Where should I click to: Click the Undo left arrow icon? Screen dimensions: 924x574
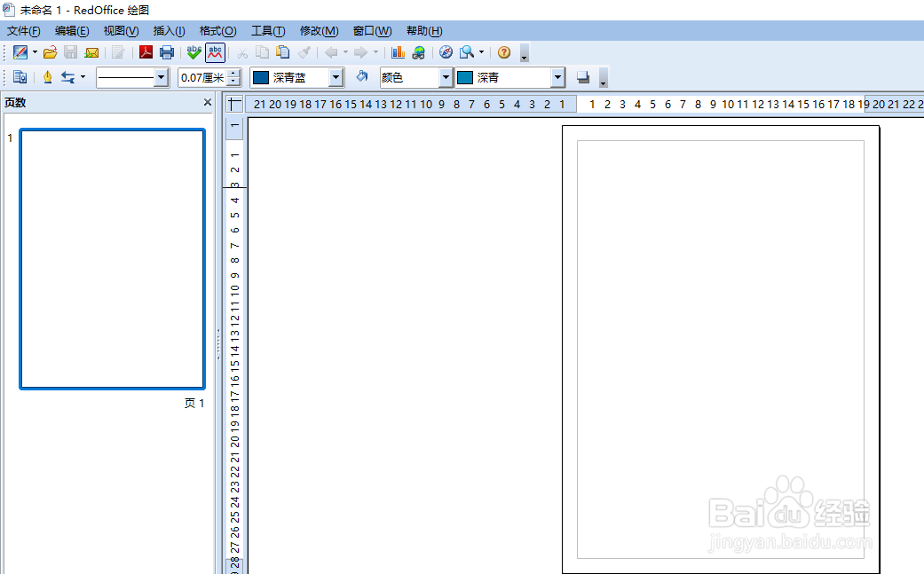tap(331, 52)
